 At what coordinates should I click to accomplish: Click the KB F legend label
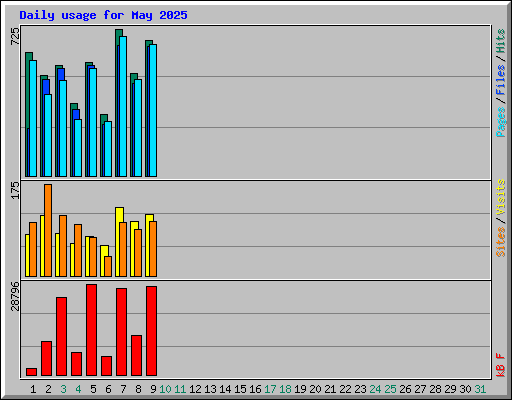(500, 365)
